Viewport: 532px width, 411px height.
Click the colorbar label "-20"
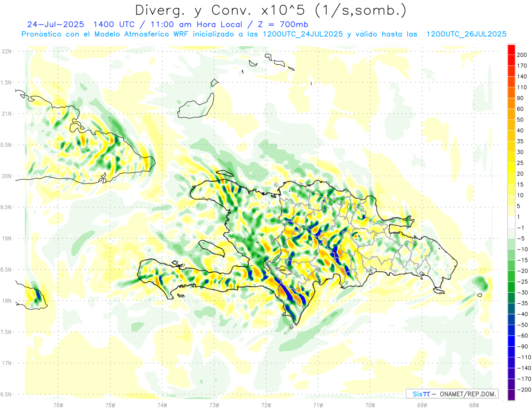(522, 271)
